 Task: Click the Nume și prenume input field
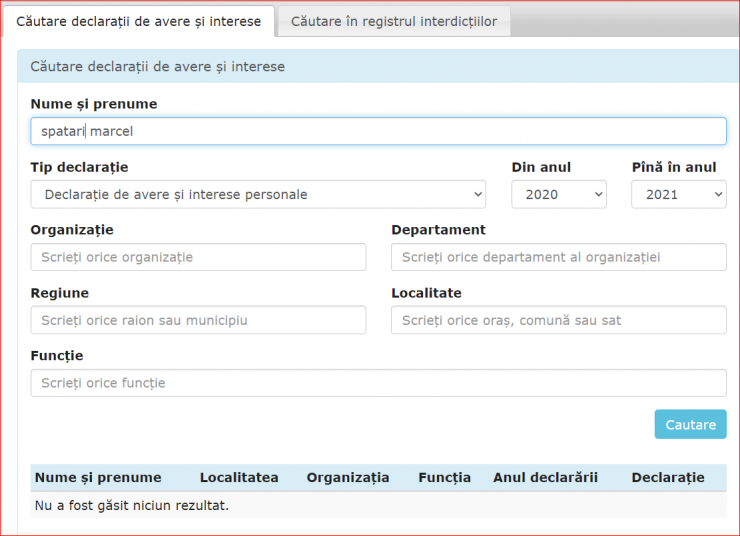pos(378,131)
